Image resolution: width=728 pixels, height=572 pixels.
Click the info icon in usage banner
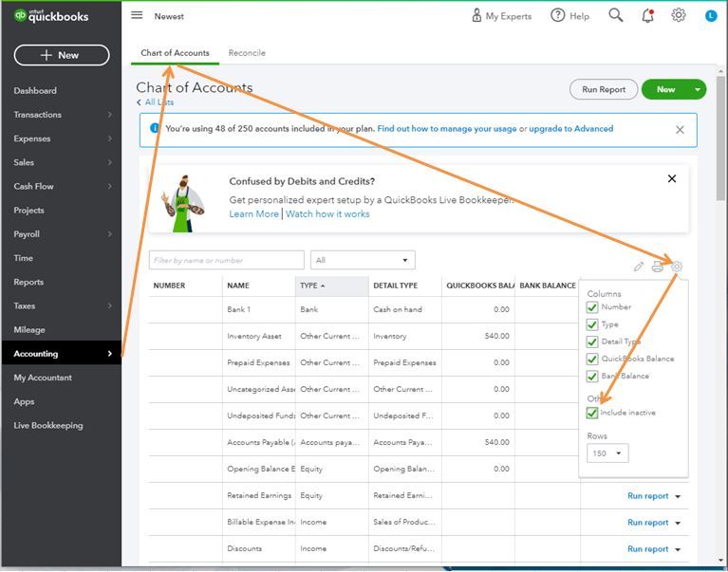155,128
